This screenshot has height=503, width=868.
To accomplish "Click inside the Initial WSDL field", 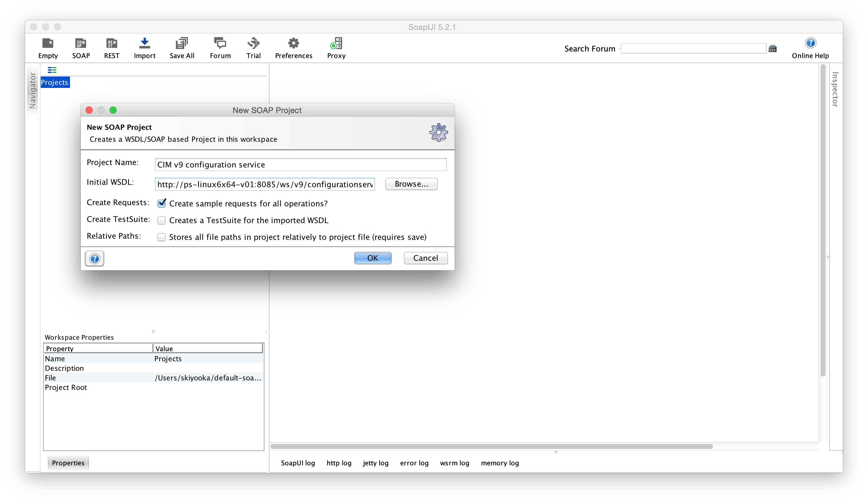I will point(264,184).
